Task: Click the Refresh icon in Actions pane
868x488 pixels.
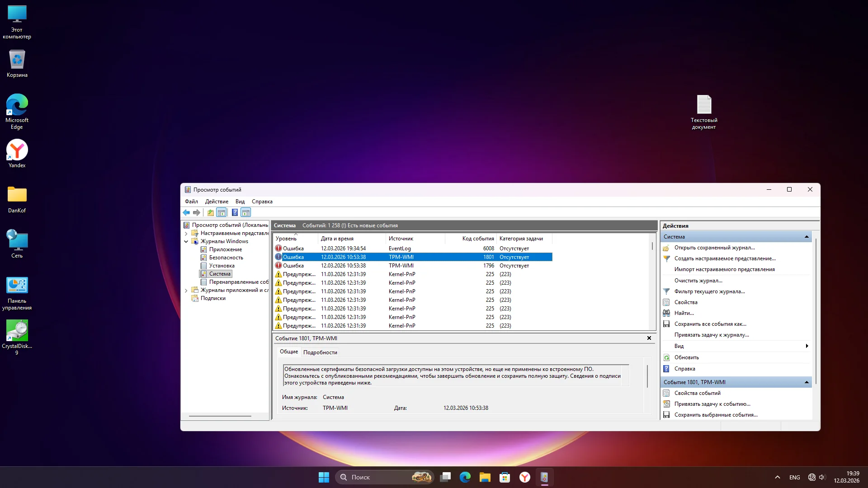Action: 666,357
